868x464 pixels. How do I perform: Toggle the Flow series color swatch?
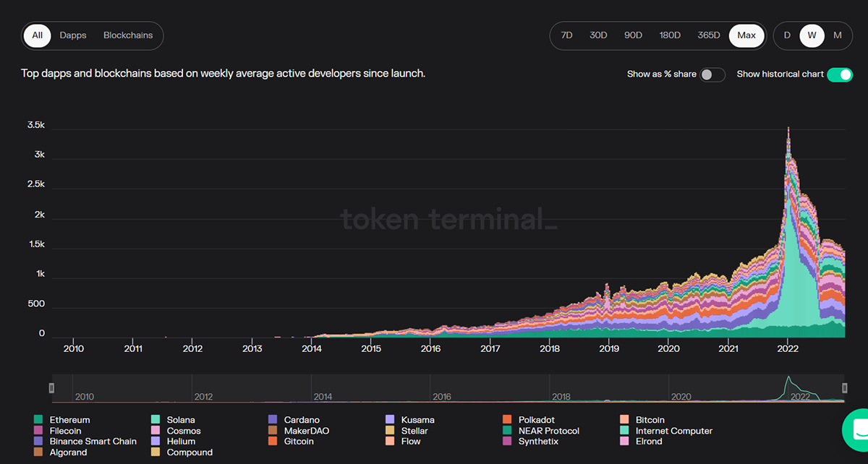pyautogui.click(x=390, y=442)
